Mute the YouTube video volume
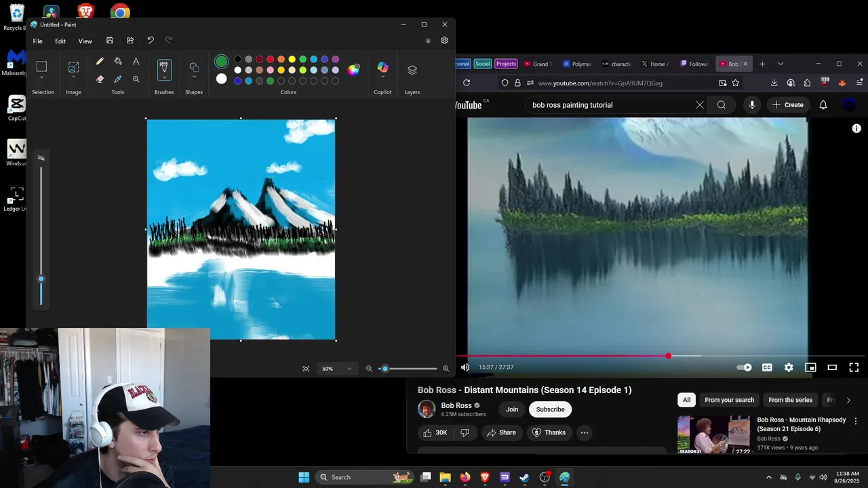The image size is (868, 488). pos(465,367)
